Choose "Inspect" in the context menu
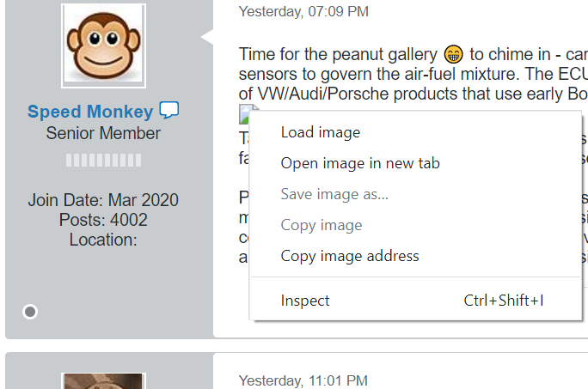Screen dimensions: 588x389 pyautogui.click(x=305, y=301)
